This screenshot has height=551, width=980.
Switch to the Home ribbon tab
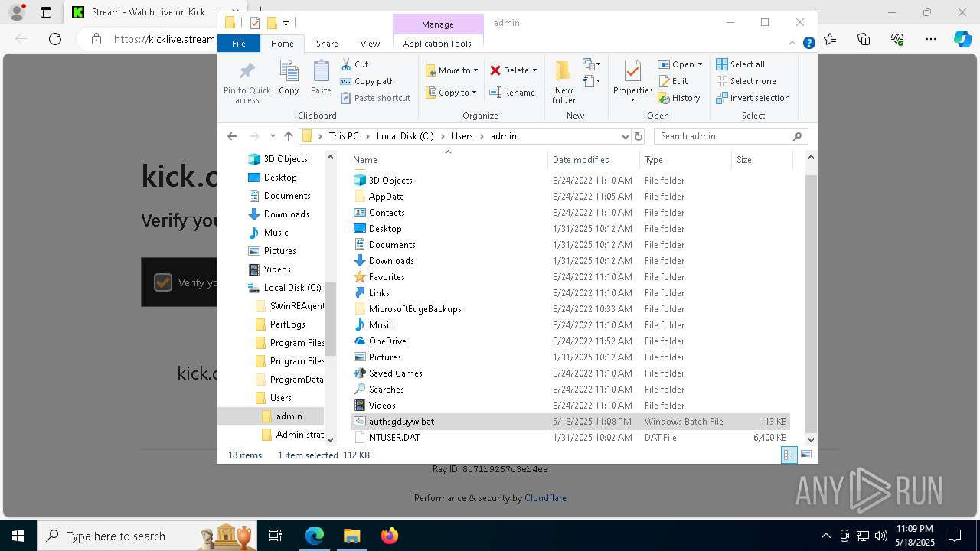[282, 44]
